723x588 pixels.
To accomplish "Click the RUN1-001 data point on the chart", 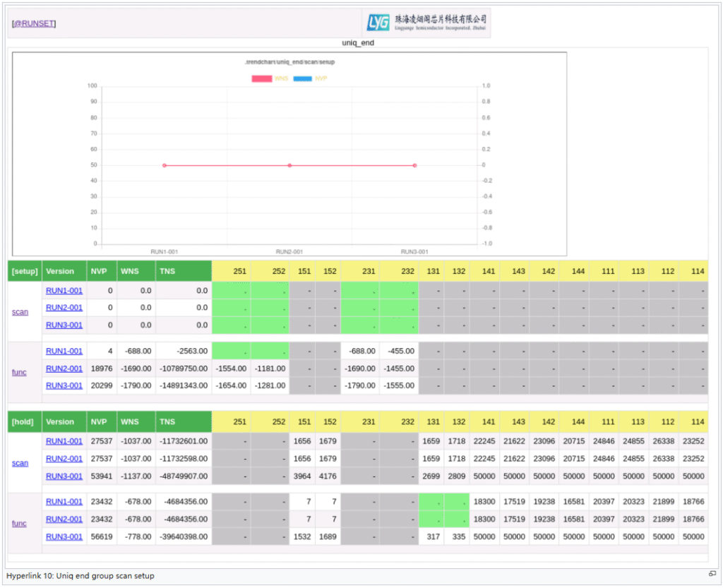I will coord(165,165).
